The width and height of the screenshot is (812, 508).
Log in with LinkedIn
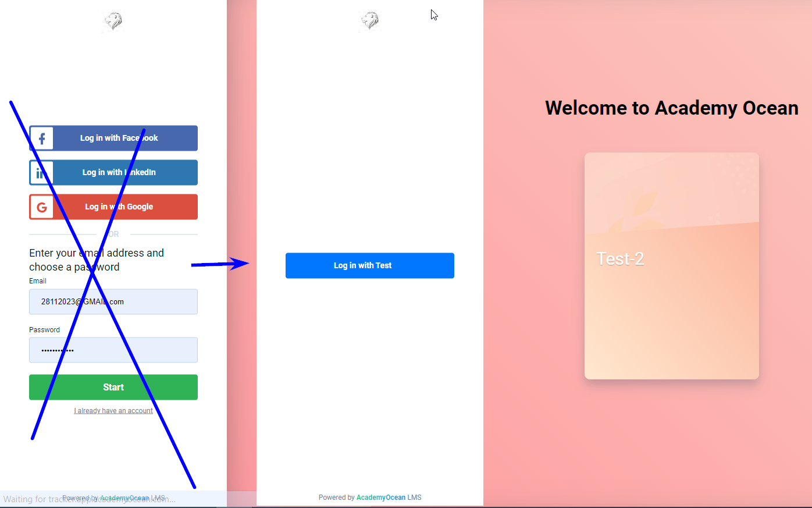click(x=113, y=173)
